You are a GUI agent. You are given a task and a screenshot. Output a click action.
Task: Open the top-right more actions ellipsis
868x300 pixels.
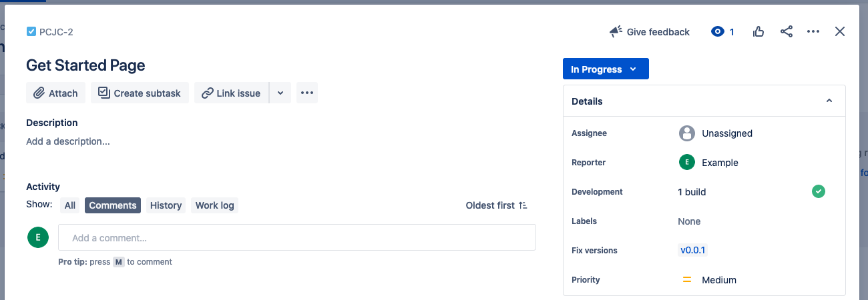coord(813,31)
